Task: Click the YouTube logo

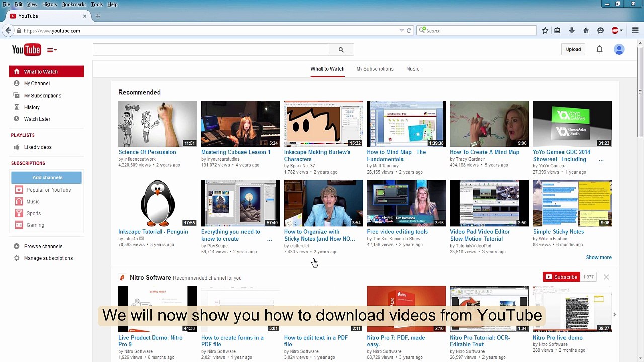Action: point(26,49)
